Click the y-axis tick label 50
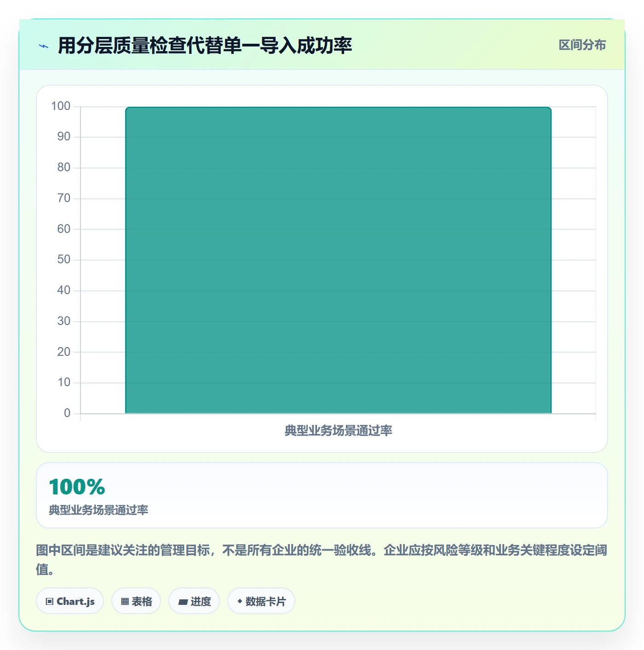Viewport: 644px width, 650px height. coord(64,260)
